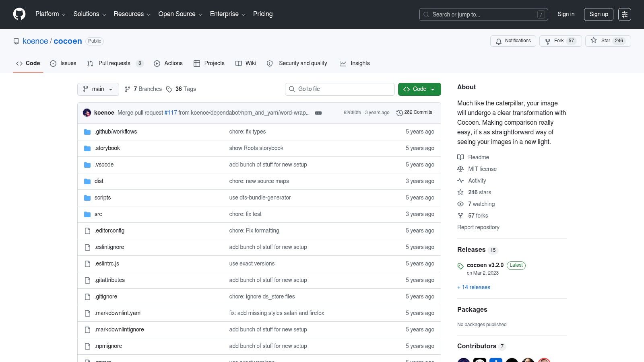Expand the Open Source menu

[x=180, y=14]
